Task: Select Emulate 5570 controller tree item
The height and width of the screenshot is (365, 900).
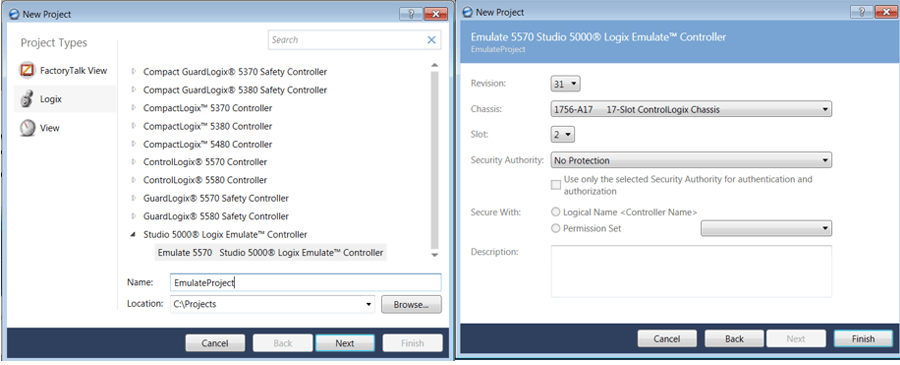Action: [270, 253]
